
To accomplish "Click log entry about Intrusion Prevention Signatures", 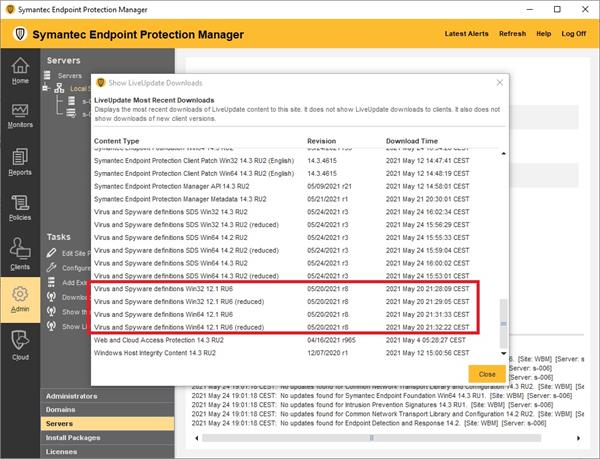I will [372, 405].
